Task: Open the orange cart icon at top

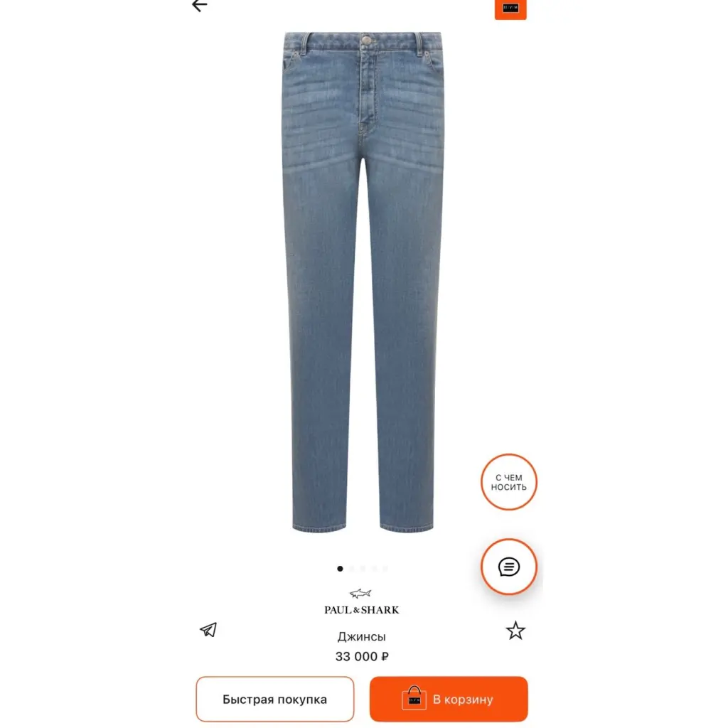Action: click(510, 9)
